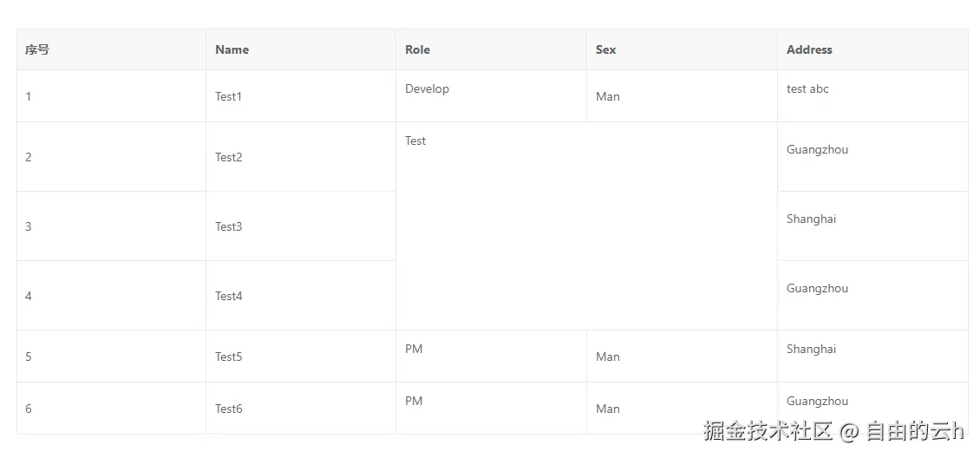Click the Test6 name cell
Screen dimensions: 980x458
pos(229,409)
